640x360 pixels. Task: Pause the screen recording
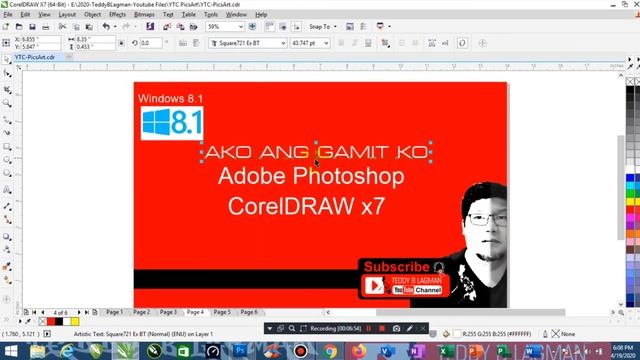(369, 329)
